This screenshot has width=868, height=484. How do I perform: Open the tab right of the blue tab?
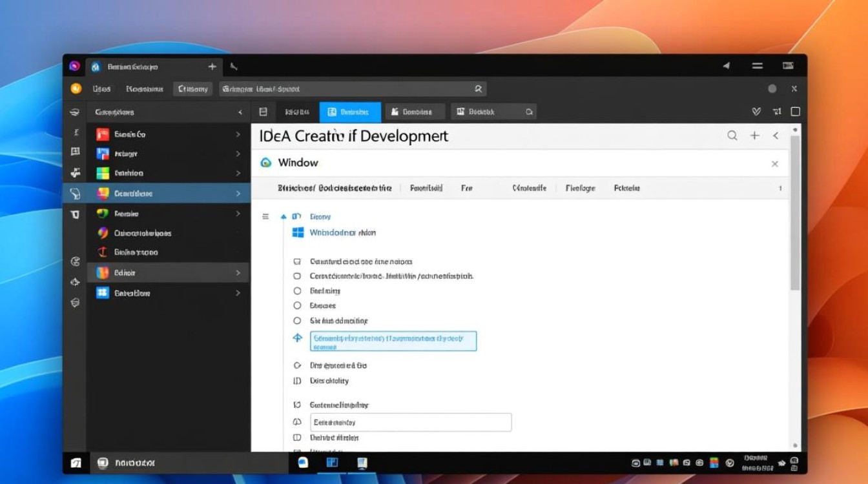[415, 112]
